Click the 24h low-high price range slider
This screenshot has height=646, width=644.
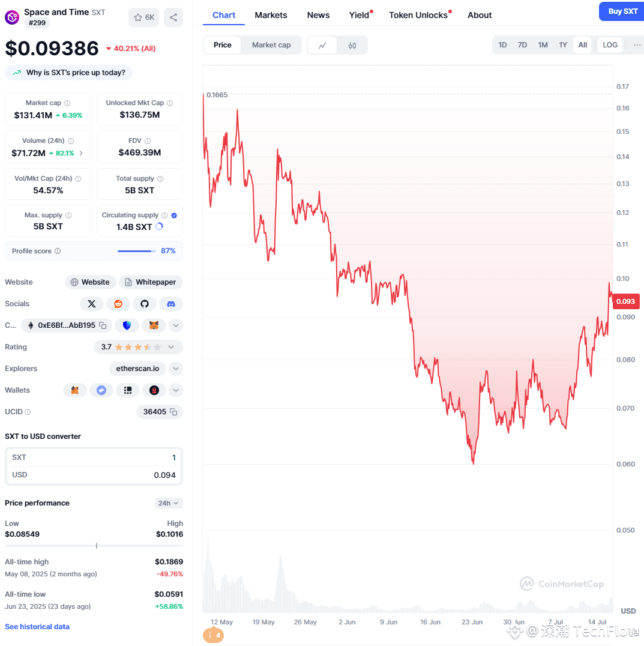(x=94, y=546)
